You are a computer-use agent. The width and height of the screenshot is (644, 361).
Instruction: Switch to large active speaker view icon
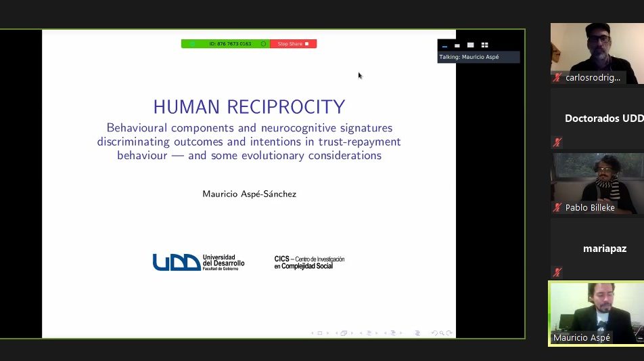coord(471,45)
